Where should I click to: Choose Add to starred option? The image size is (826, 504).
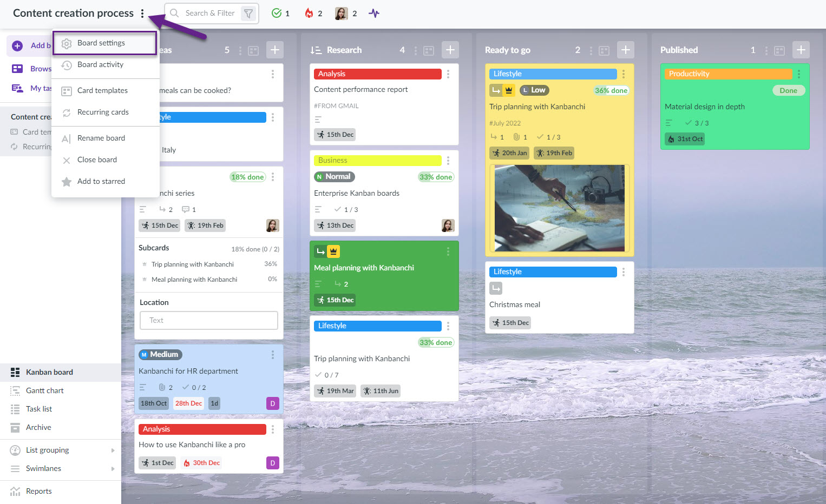click(x=105, y=182)
